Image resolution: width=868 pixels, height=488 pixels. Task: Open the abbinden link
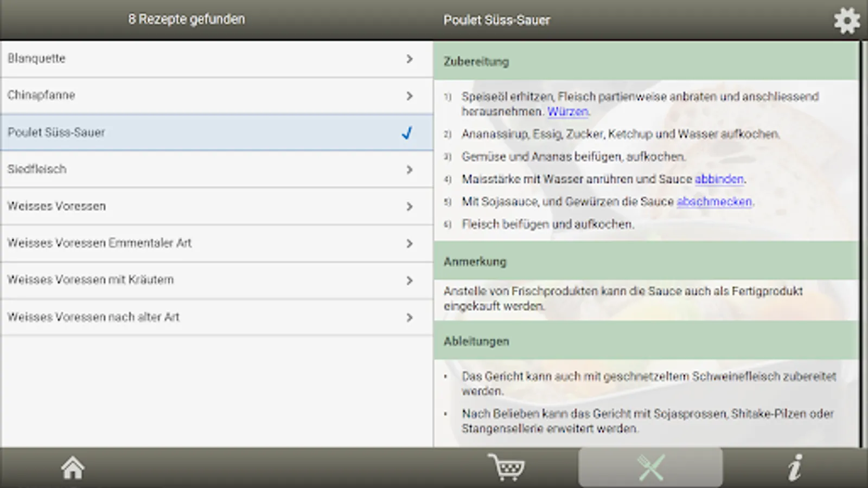point(719,179)
